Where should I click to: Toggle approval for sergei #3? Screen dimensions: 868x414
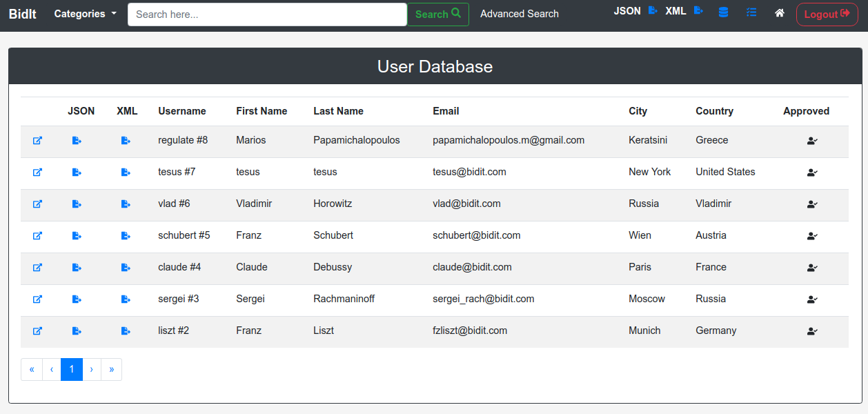pyautogui.click(x=812, y=299)
